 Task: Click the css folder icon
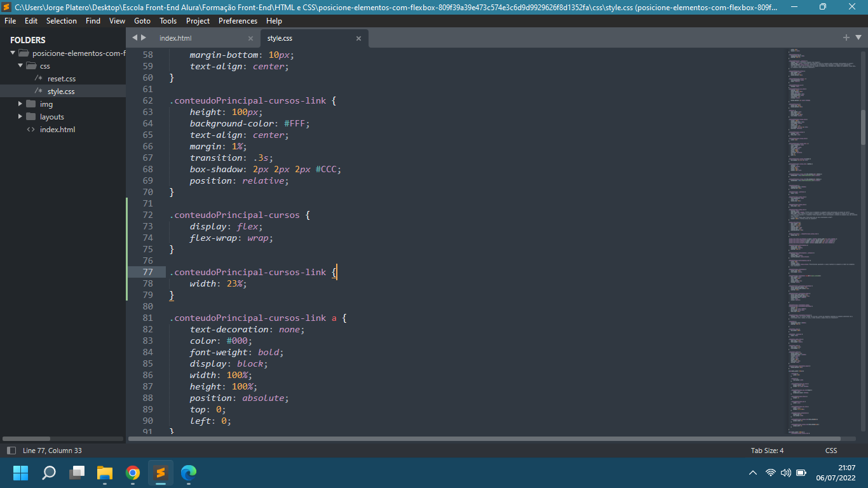[31, 65]
